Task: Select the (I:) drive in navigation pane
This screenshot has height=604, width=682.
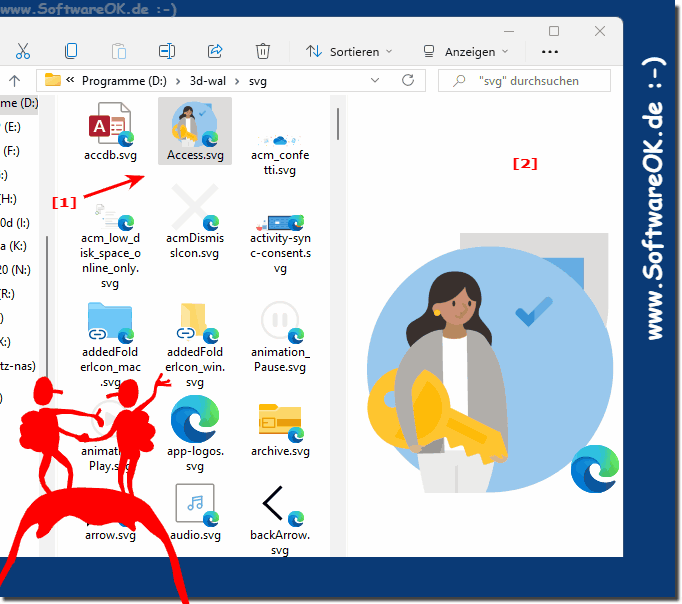Action: pos(15,223)
